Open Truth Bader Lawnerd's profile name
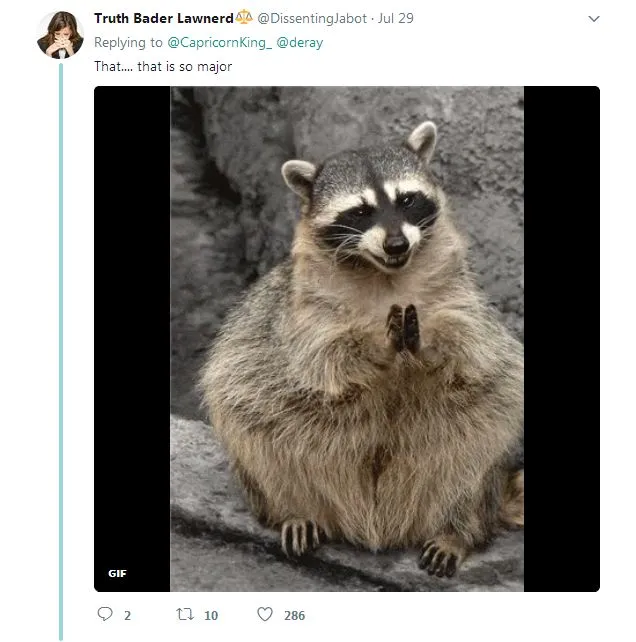The height and width of the screenshot is (642, 636). click(164, 18)
